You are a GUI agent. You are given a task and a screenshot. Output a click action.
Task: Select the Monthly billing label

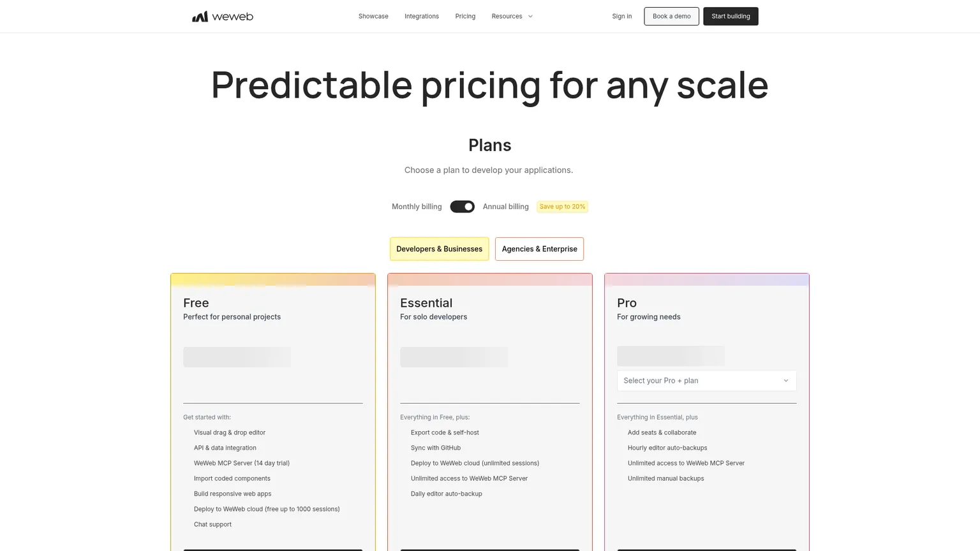[417, 207]
